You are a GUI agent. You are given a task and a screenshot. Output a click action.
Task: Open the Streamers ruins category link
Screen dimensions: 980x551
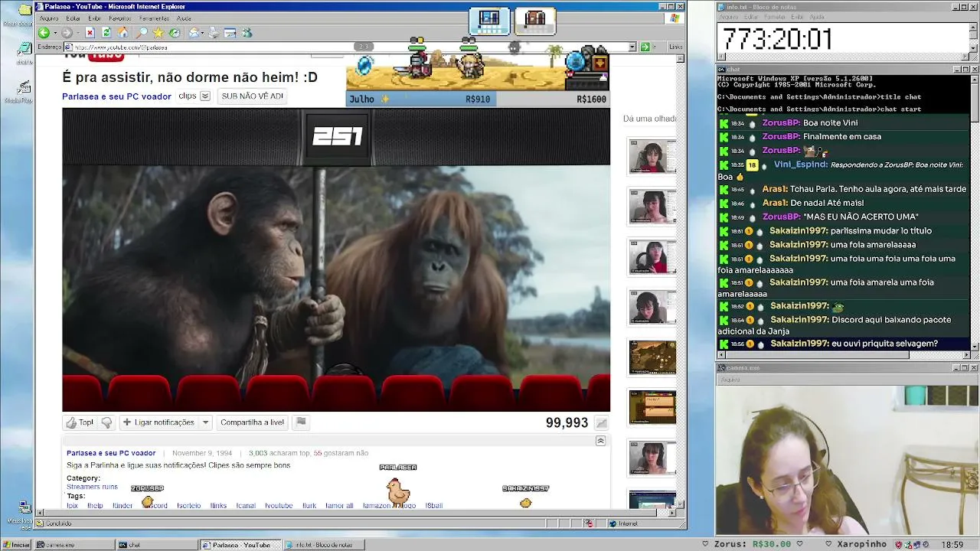click(92, 487)
